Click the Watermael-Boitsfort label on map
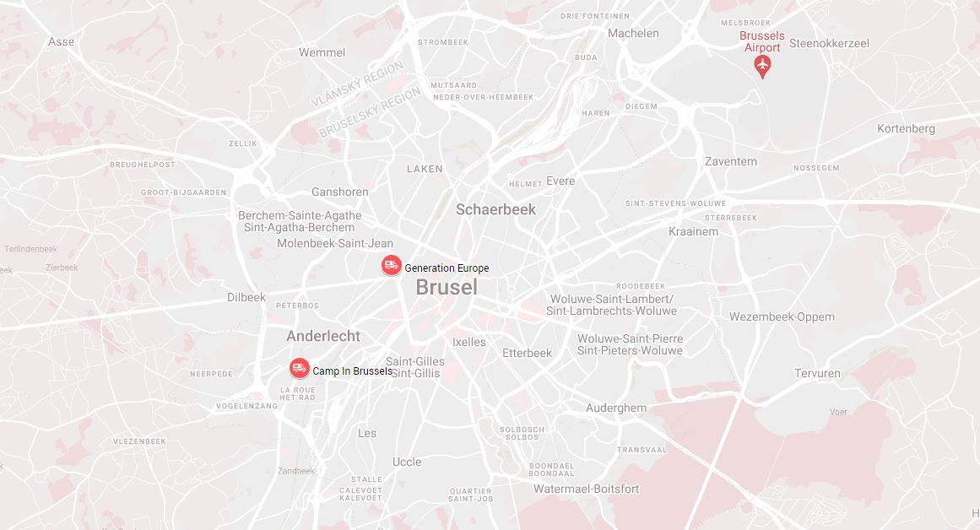This screenshot has height=530, width=980. pyautogui.click(x=587, y=489)
